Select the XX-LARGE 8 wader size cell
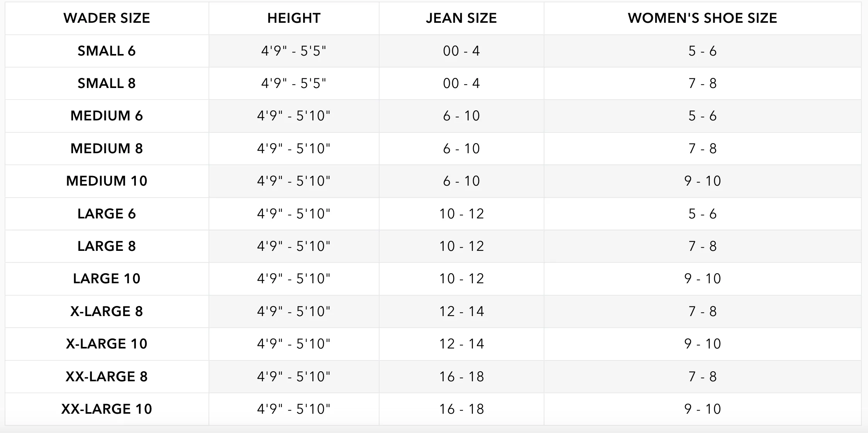Image resolution: width=868 pixels, height=433 pixels. coord(107,377)
